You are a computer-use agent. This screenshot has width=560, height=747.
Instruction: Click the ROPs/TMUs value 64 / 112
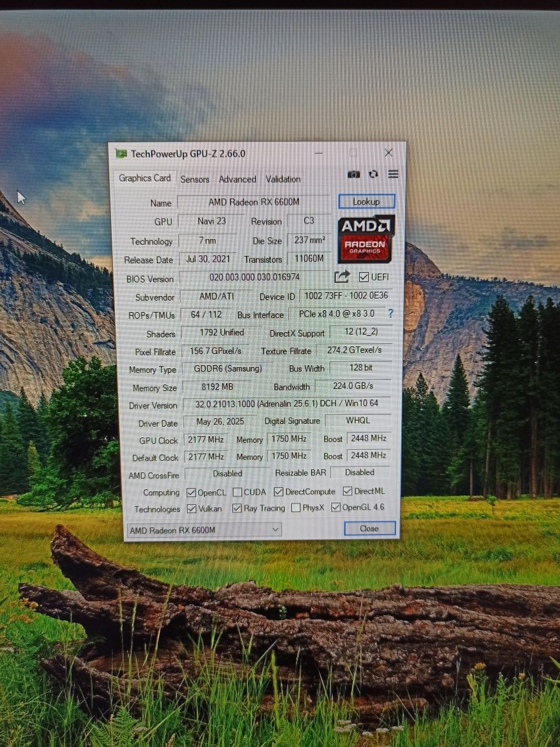206,315
